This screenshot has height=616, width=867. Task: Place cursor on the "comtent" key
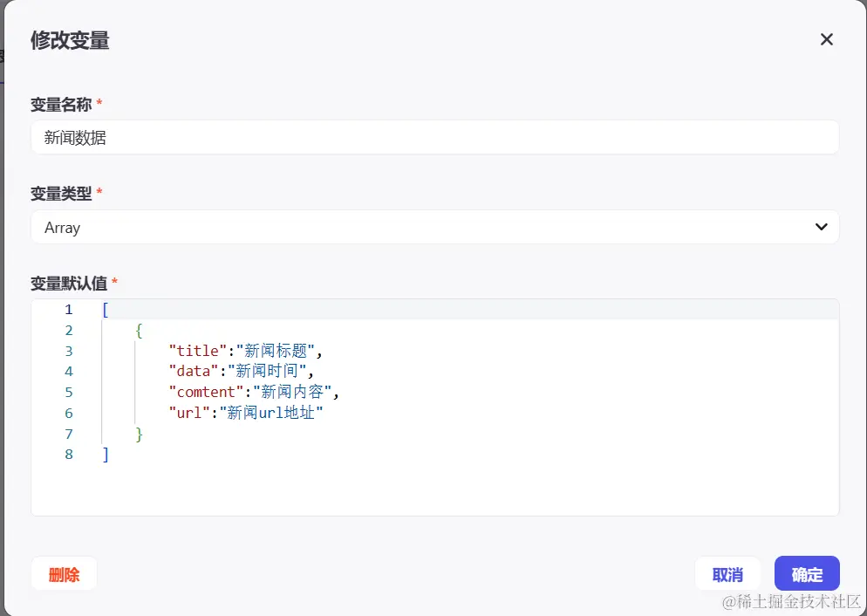pos(206,393)
